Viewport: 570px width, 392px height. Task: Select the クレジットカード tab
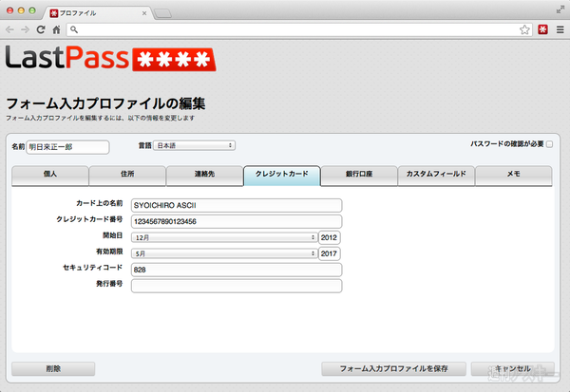click(x=282, y=176)
